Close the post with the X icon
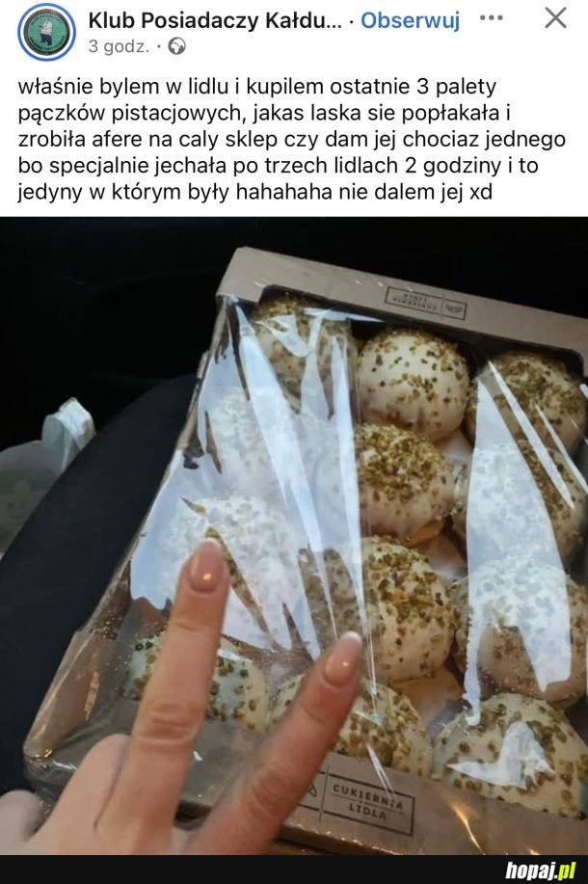The height and width of the screenshot is (884, 588). tap(555, 18)
